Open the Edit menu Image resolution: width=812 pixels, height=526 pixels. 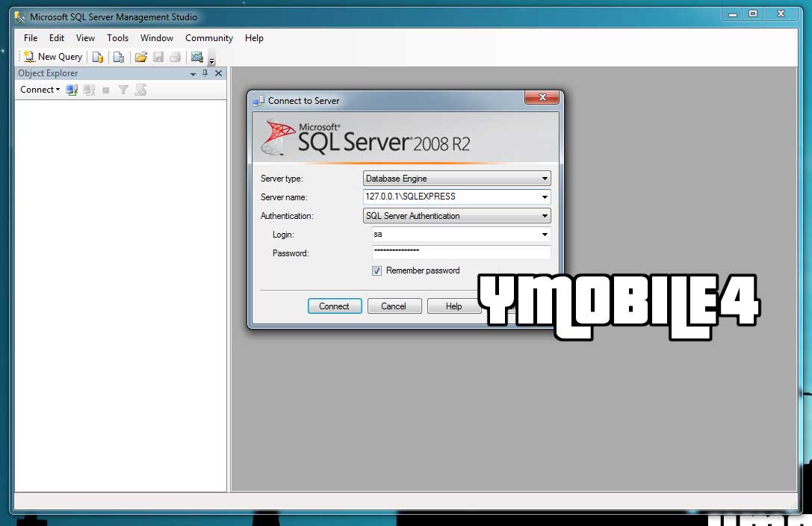(x=57, y=38)
